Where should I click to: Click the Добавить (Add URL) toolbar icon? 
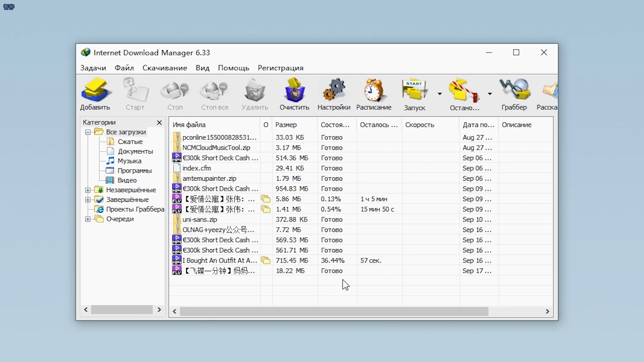point(95,90)
